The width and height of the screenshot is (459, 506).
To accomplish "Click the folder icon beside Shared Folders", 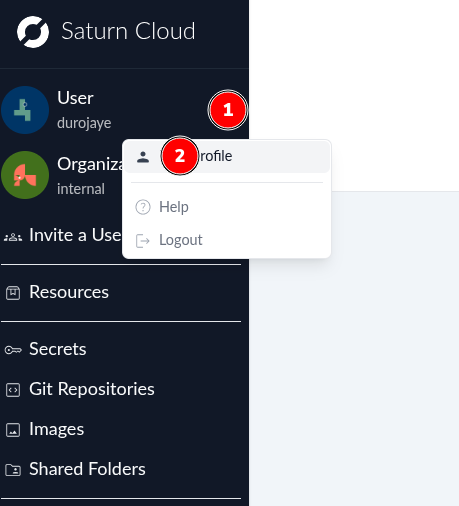I will [x=13, y=470].
